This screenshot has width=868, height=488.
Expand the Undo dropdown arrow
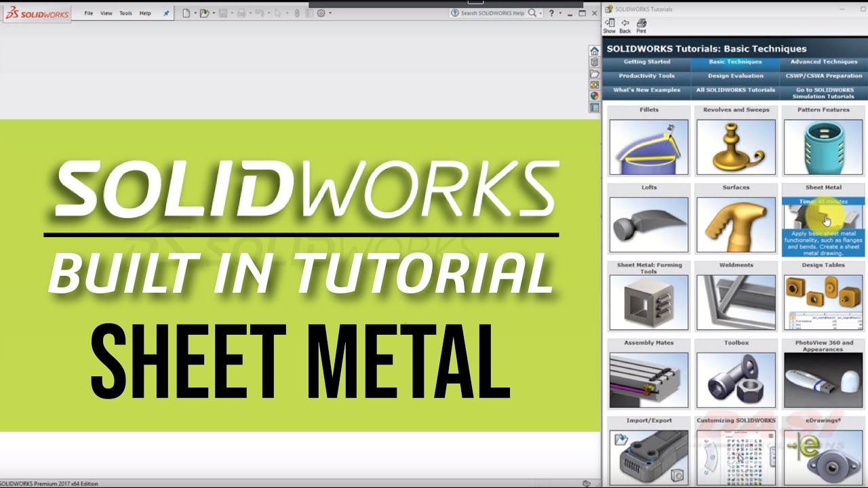269,13
